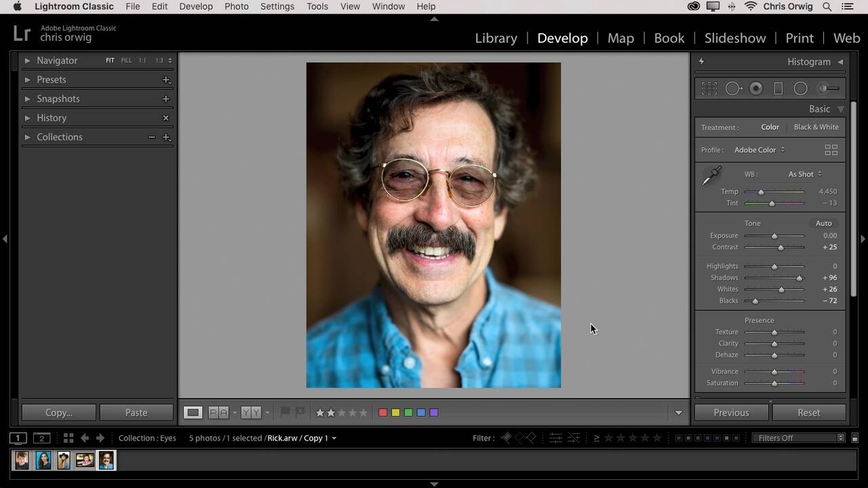Screen dimensions: 868x488
Task: Pick the Radial Filter tool
Action: [x=800, y=89]
